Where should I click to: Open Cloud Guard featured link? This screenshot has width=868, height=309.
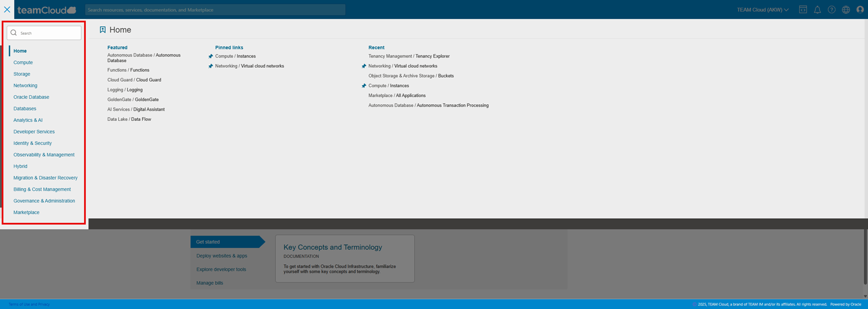point(134,80)
